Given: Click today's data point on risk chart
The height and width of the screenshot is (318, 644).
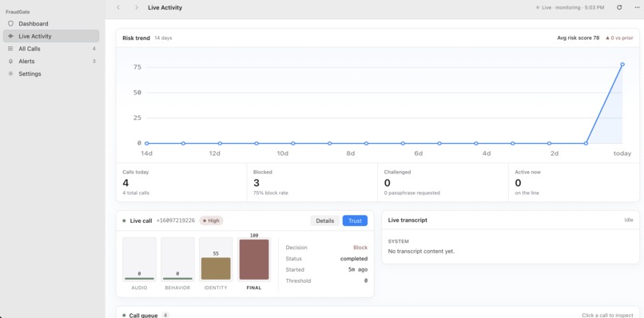Looking at the screenshot, I should pyautogui.click(x=622, y=65).
